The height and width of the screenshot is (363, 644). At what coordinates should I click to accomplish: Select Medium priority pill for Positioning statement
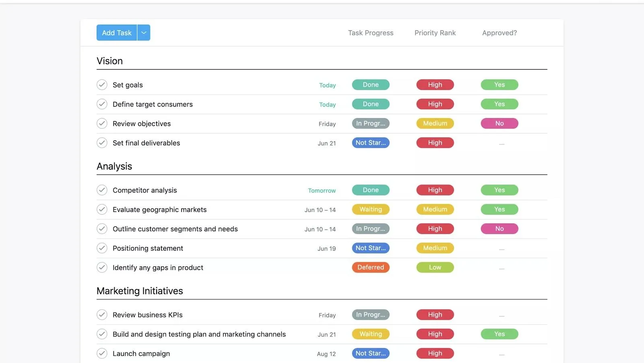coord(435,248)
